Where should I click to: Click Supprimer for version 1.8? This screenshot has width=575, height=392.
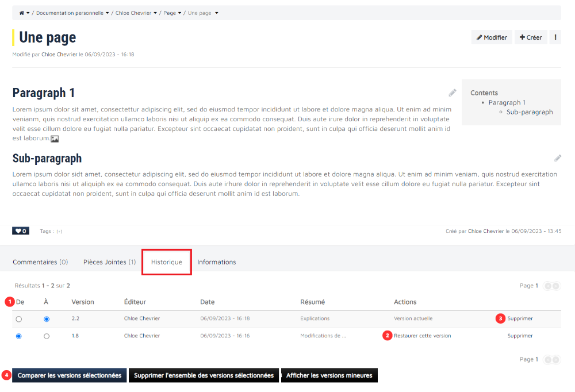pos(520,336)
